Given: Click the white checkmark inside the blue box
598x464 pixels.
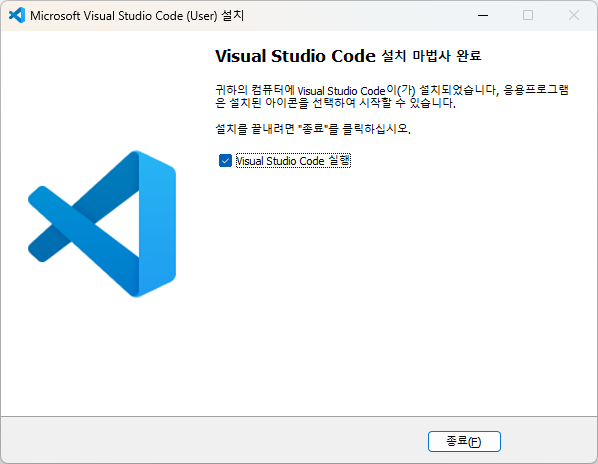Looking at the screenshot, I should 225,161.
